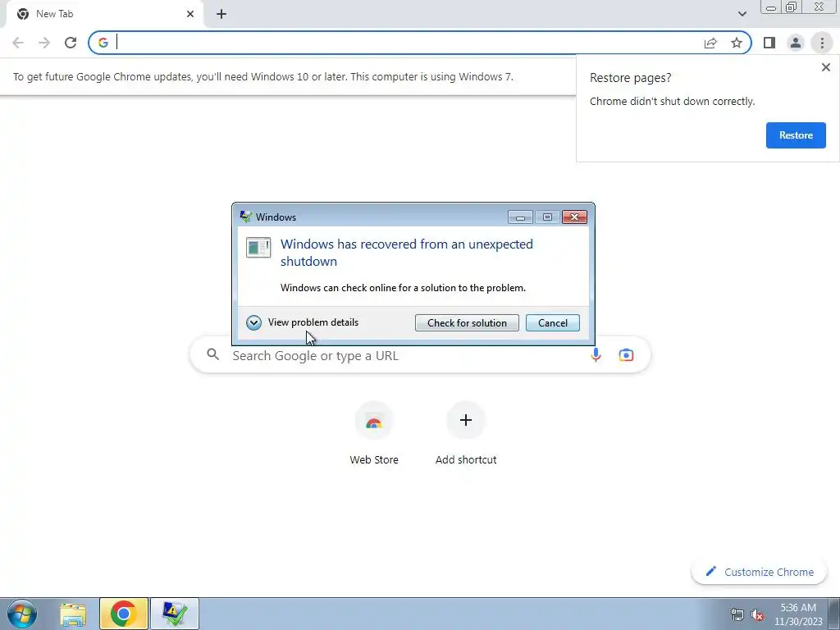Cancel the Windows recovery dialog
The image size is (840, 630).
click(x=552, y=323)
